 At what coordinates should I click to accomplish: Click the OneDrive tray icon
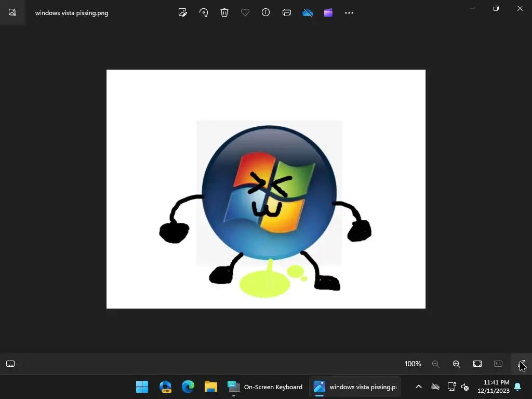pyautogui.click(x=435, y=387)
